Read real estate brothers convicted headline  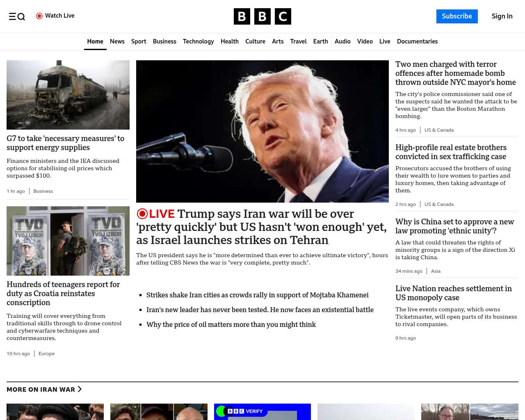pos(451,152)
